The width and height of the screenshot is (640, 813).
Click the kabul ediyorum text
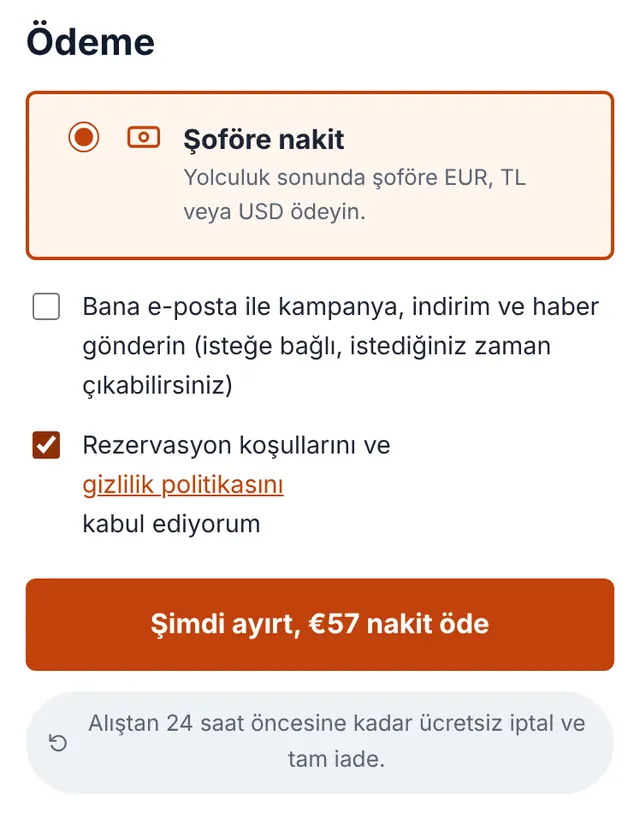pos(171,524)
